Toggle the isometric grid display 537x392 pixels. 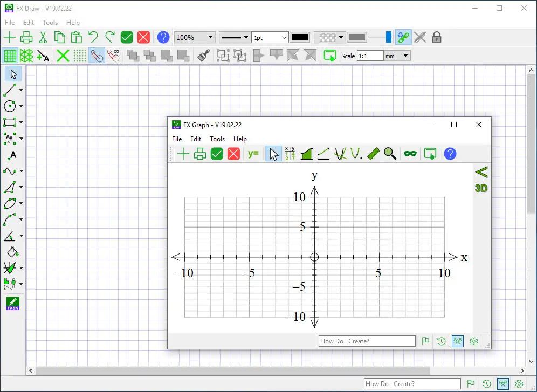26,56
